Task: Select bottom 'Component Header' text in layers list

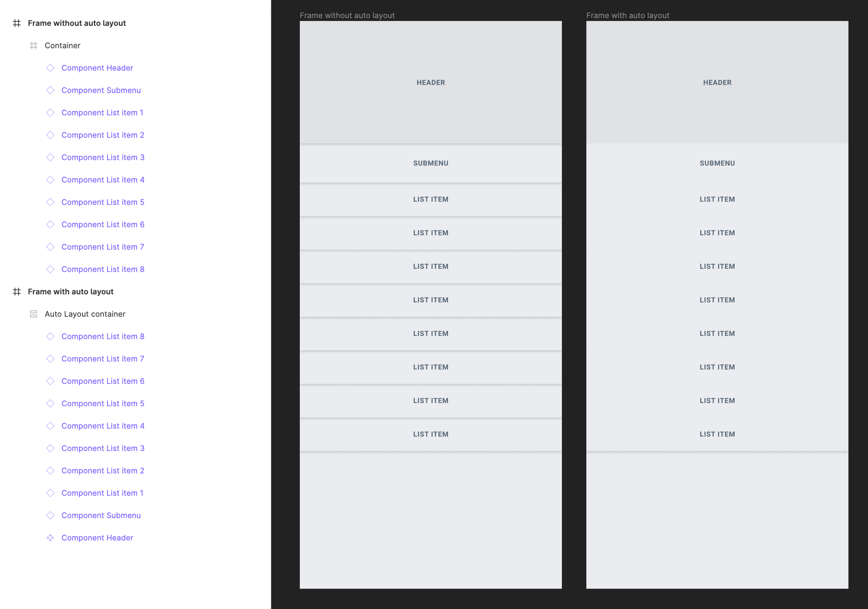Action: click(x=97, y=538)
